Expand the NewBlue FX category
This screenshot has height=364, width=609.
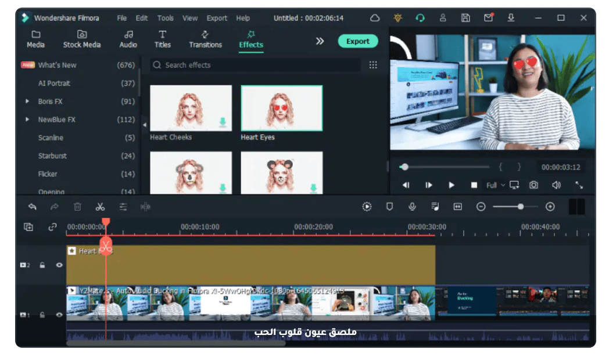[x=27, y=120]
